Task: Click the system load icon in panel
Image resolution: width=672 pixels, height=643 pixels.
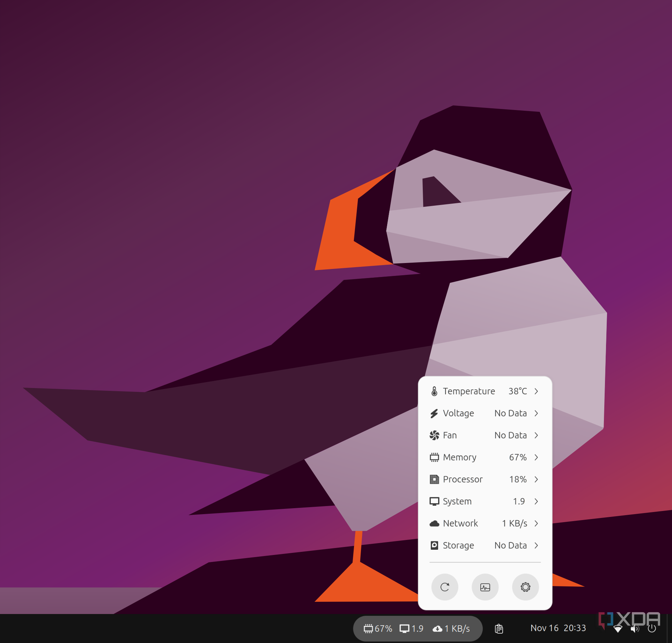Action: tap(404, 629)
